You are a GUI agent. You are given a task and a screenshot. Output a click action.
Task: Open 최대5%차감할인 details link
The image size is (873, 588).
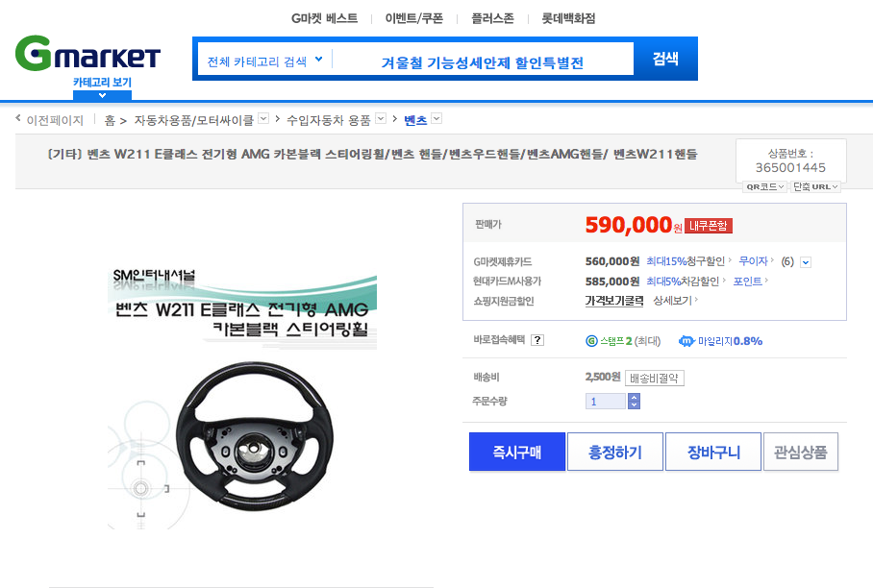pos(686,282)
